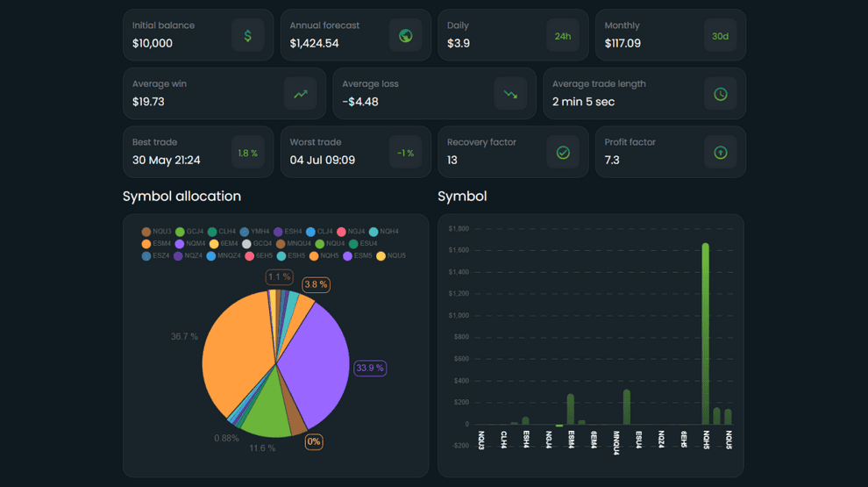The width and height of the screenshot is (868, 487).
Task: Toggle ESM4 series in the legend
Action: pos(157,244)
